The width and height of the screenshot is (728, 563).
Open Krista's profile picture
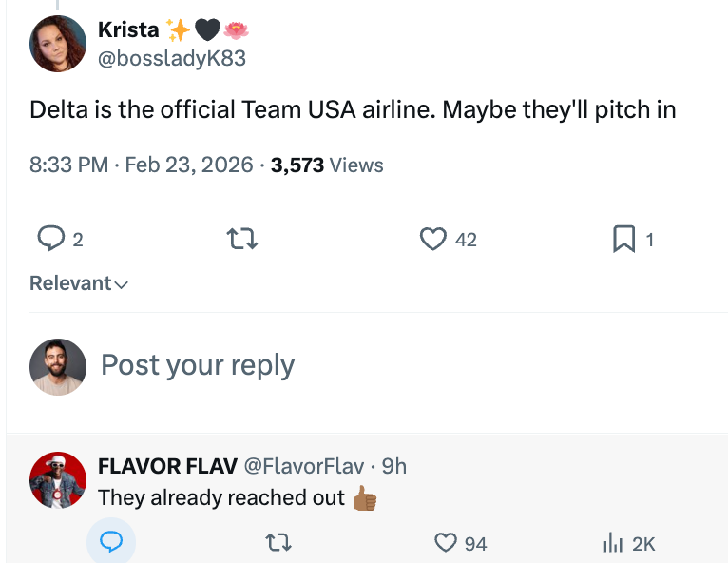(x=58, y=44)
